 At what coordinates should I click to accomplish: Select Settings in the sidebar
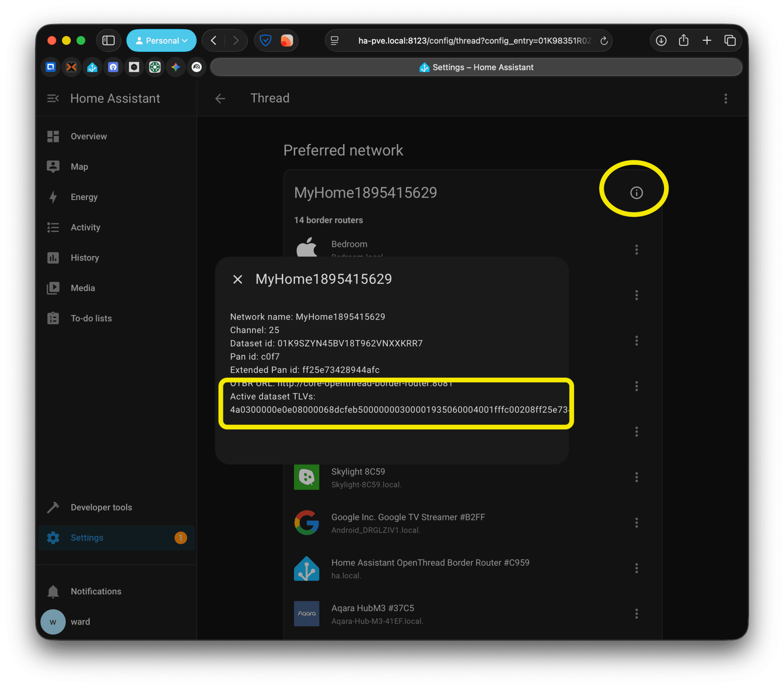(87, 538)
